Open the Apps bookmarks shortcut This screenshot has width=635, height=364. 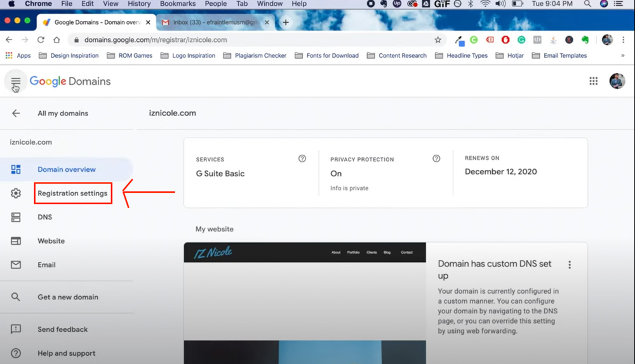[18, 55]
